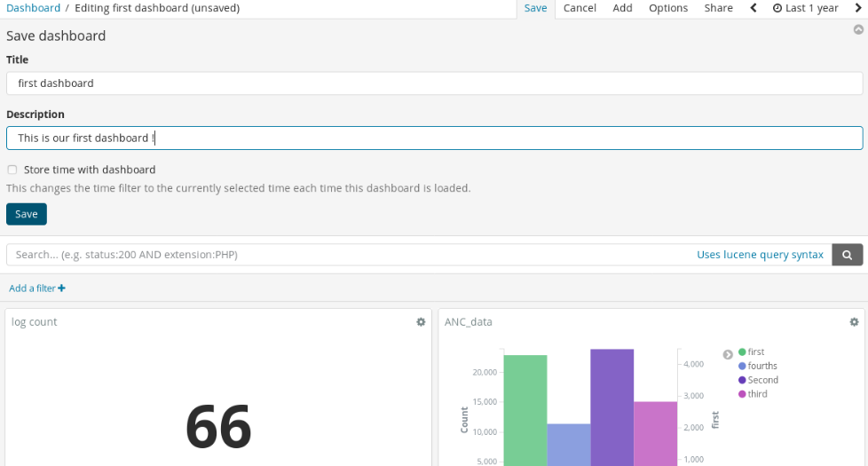Open the ANC_data panel gear settings
Screen dimensions: 868x466
pyautogui.click(x=854, y=322)
